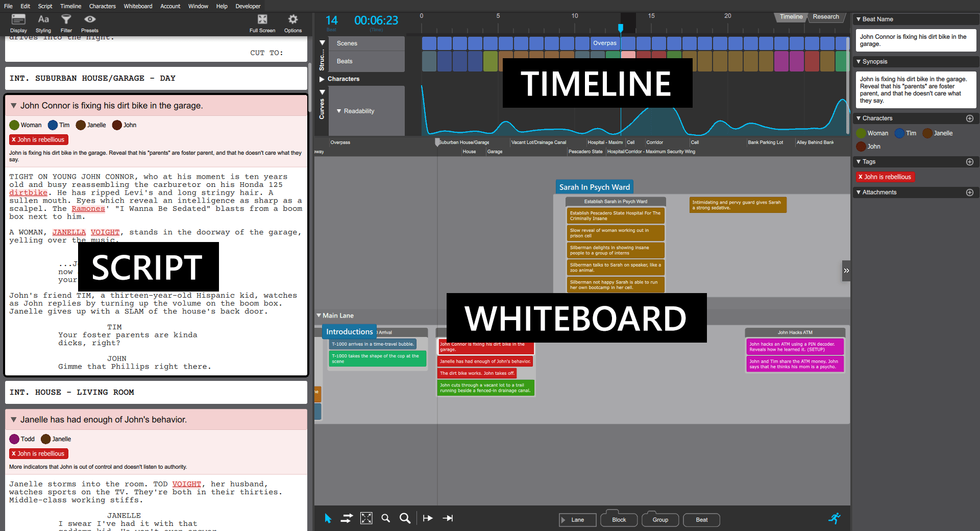Select the Introductions block label
Viewport: 980px width, 531px height.
[x=349, y=332]
